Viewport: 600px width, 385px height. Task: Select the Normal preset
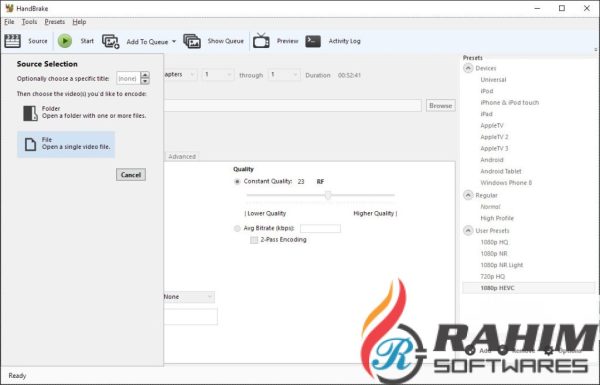pyautogui.click(x=490, y=207)
